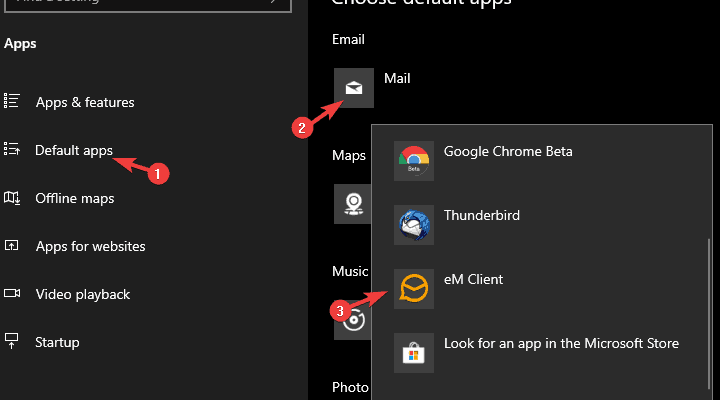Click the Music section heading

(x=350, y=271)
